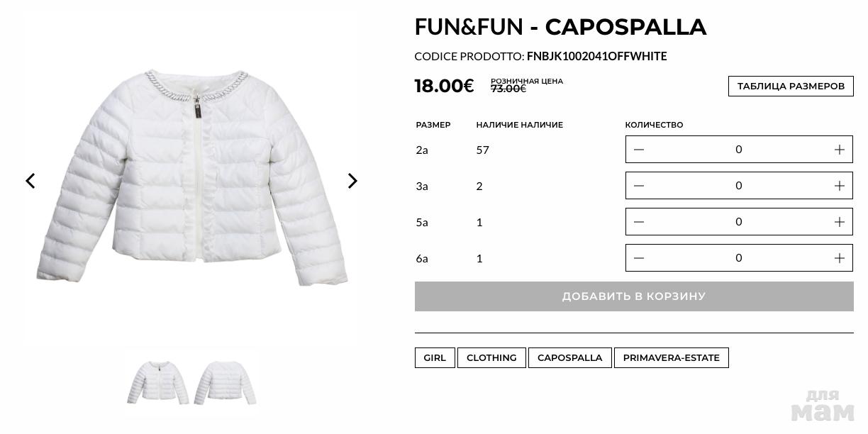Image resolution: width=868 pixels, height=434 pixels.
Task: Increase quantity for size 2a
Action: [839, 150]
